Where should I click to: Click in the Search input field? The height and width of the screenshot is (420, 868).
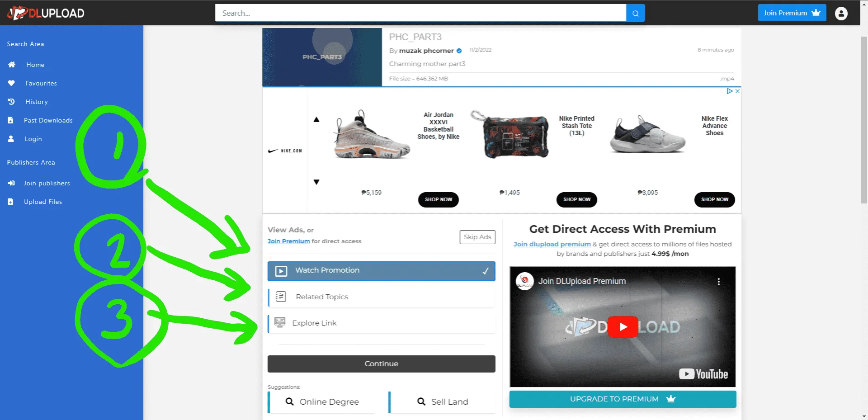click(420, 13)
